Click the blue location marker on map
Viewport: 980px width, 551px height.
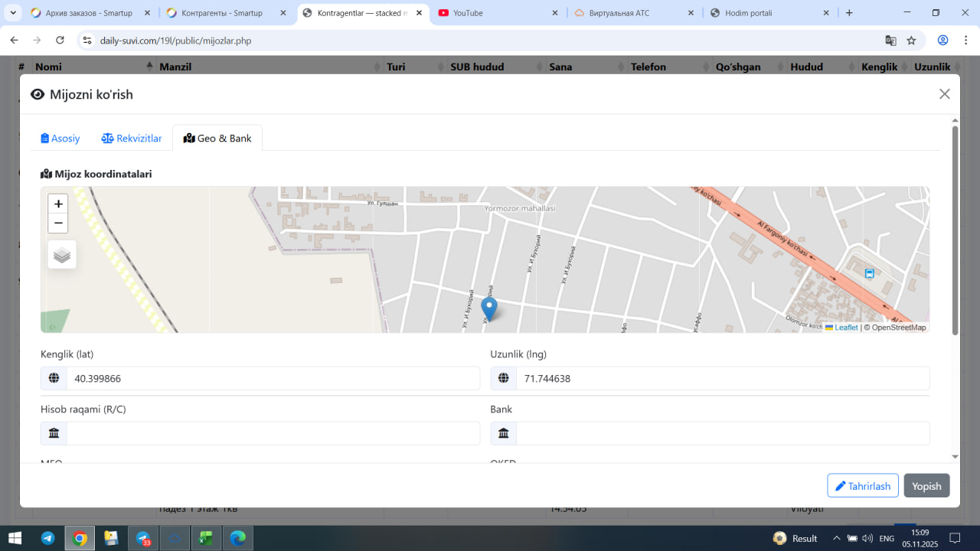[x=488, y=308]
